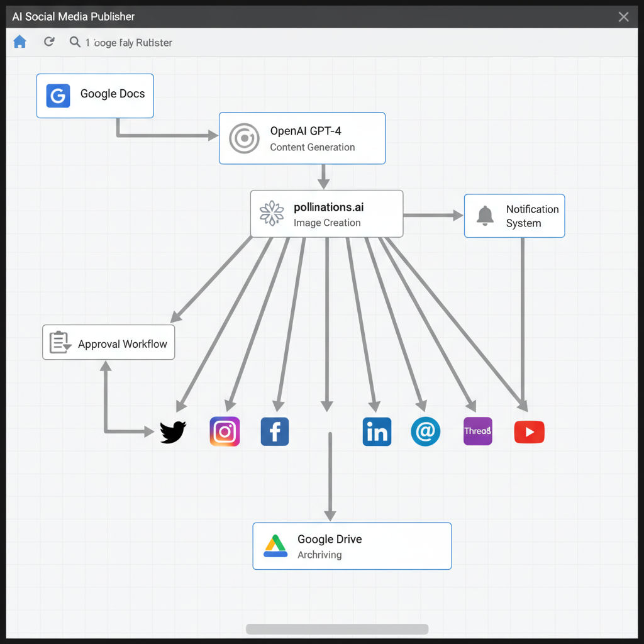The image size is (644, 644).
Task: Select the Google Drive triangle icon
Action: click(x=275, y=545)
